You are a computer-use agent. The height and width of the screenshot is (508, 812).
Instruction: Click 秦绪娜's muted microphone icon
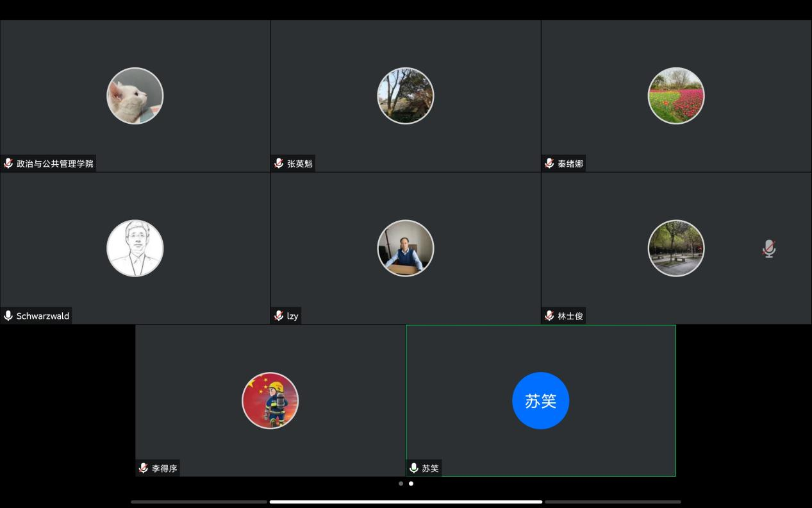pyautogui.click(x=549, y=164)
